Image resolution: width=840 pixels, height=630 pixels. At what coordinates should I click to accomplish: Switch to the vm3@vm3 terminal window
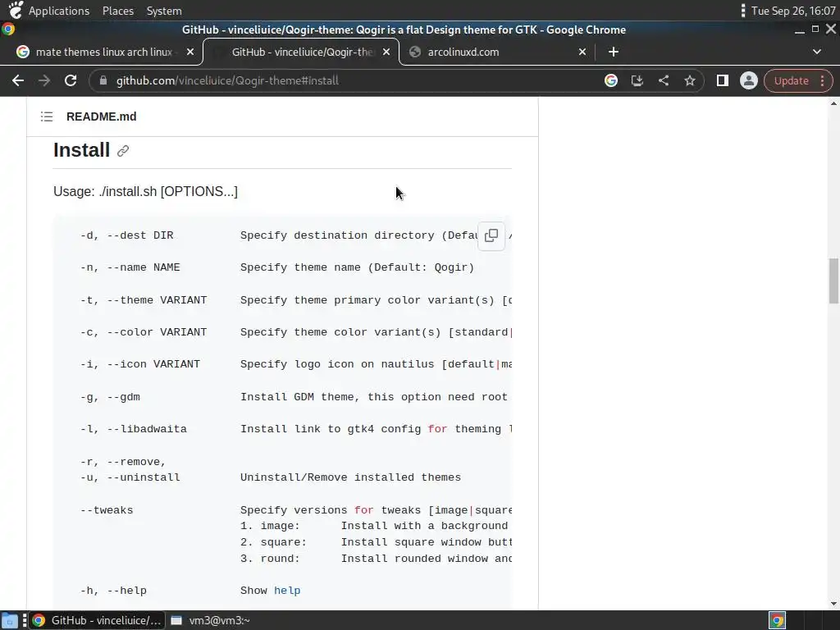click(x=211, y=620)
